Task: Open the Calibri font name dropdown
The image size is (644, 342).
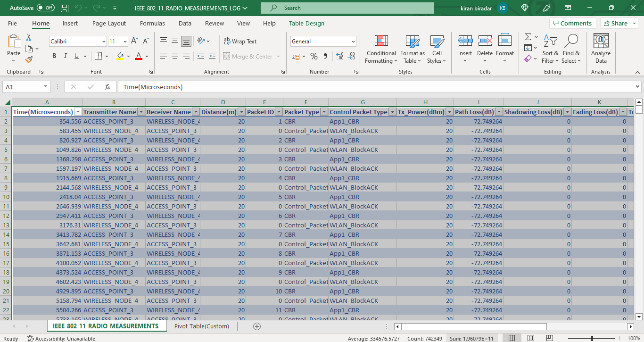Action: [x=104, y=42]
